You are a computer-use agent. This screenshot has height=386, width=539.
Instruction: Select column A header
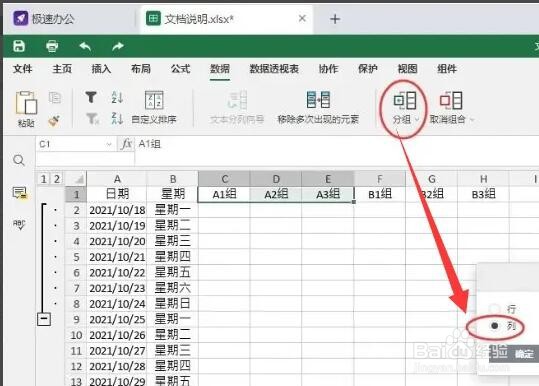click(x=117, y=179)
